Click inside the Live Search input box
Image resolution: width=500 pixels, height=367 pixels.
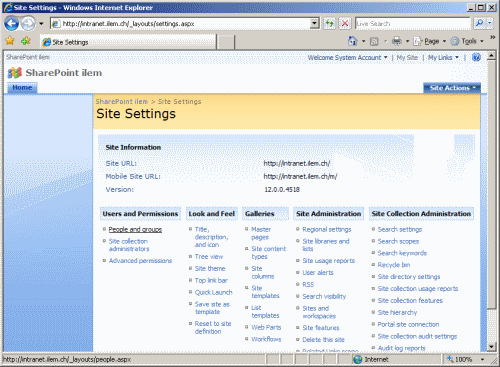413,23
